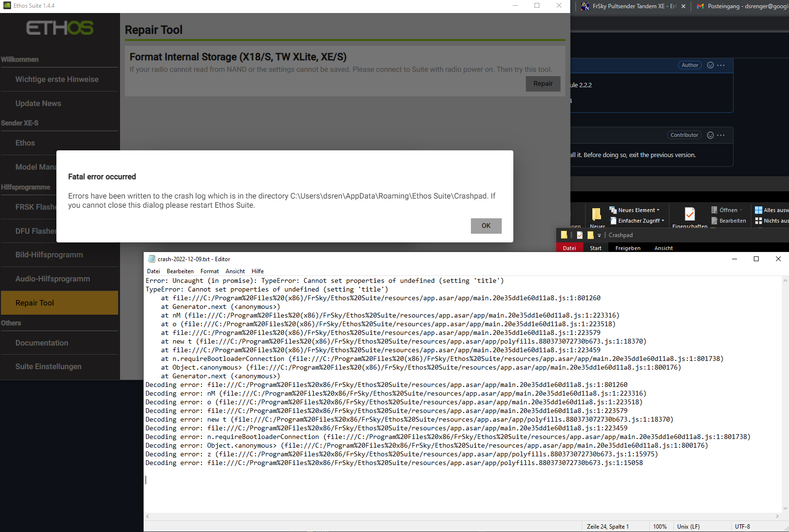The width and height of the screenshot is (789, 532).
Task: Click the Repair button for internal storage
Action: [543, 83]
